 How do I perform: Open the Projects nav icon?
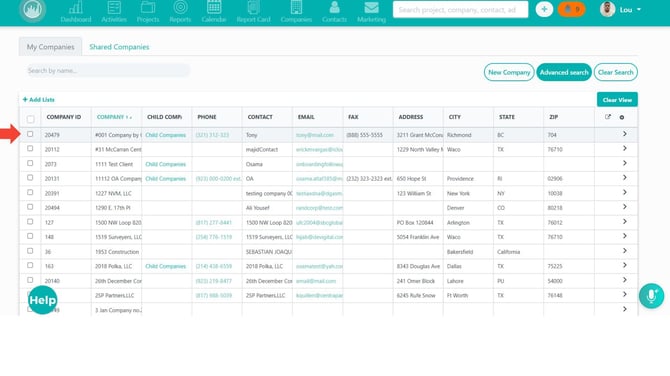148,12
